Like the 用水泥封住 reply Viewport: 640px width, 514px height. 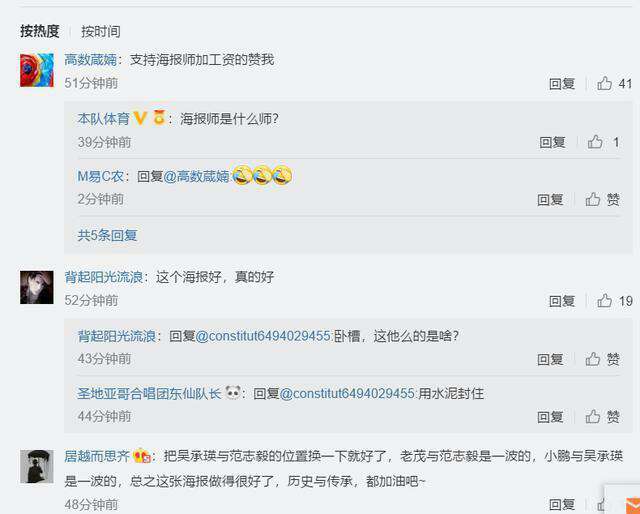[x=593, y=416]
